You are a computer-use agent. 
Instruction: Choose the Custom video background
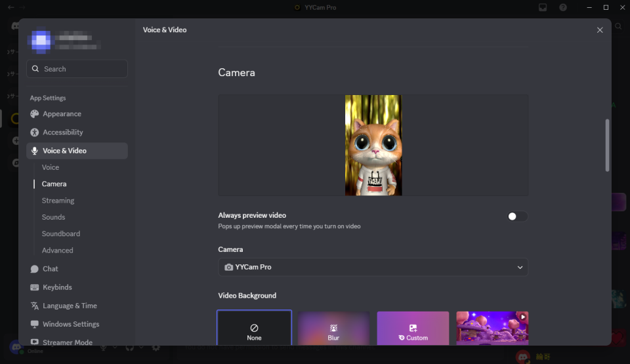pyautogui.click(x=413, y=328)
